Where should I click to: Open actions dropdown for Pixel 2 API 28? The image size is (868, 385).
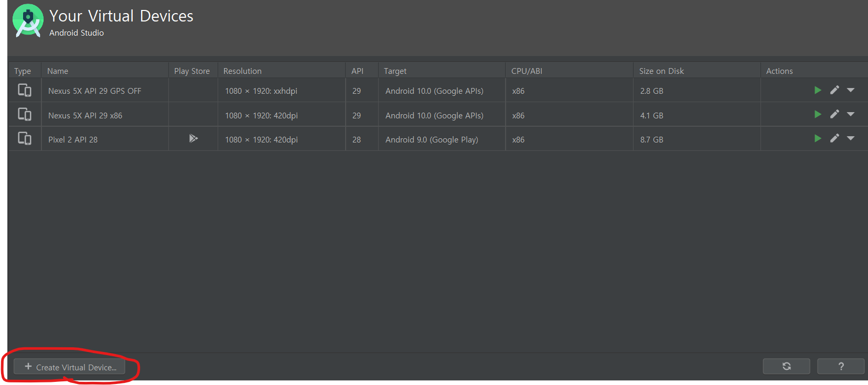click(x=851, y=138)
